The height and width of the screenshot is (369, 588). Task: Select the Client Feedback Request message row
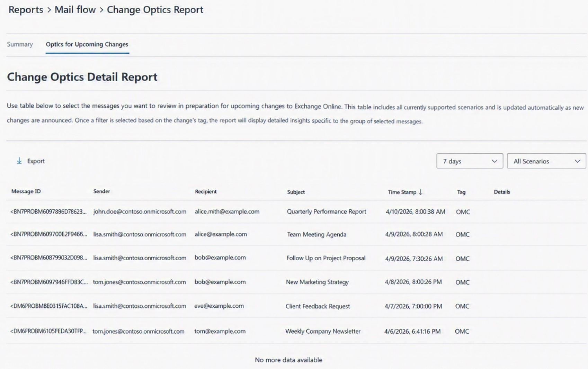[318, 306]
